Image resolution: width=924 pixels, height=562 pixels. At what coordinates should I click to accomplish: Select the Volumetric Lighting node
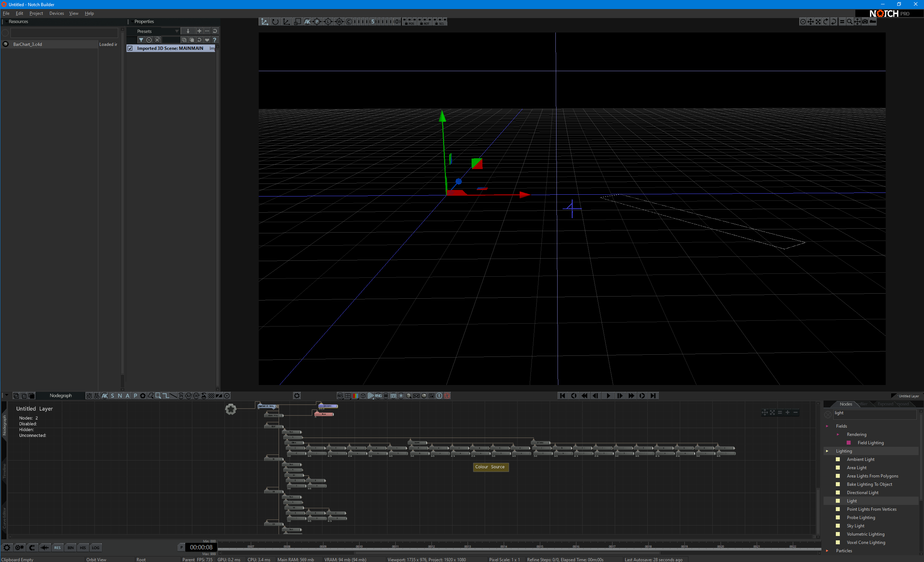point(865,534)
